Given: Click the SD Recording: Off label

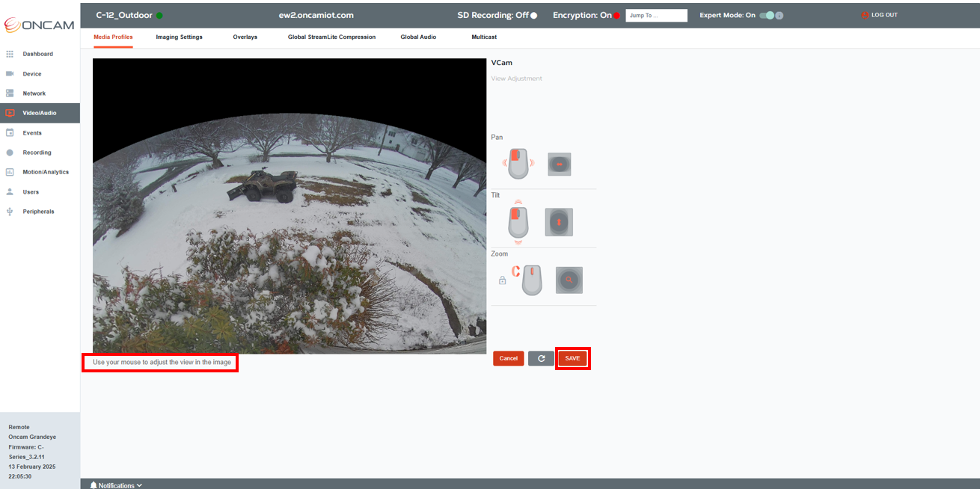Looking at the screenshot, I should [493, 15].
